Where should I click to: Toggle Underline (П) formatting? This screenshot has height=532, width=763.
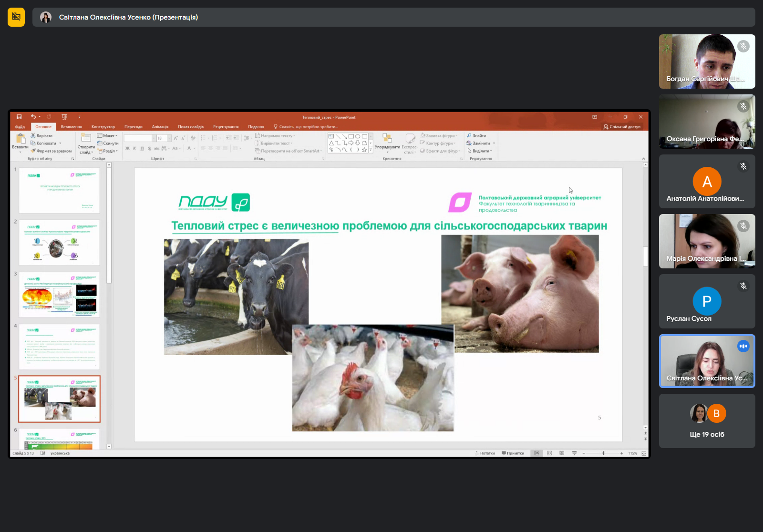[x=142, y=148]
